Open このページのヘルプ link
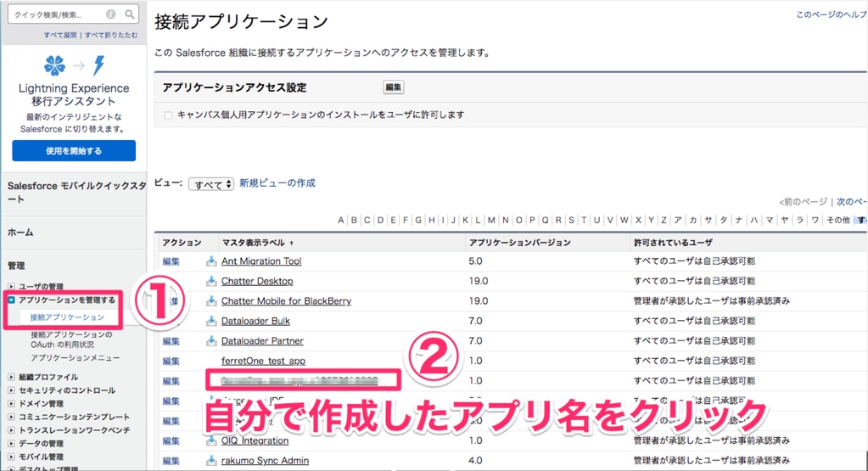The width and height of the screenshot is (868, 471). [831, 14]
